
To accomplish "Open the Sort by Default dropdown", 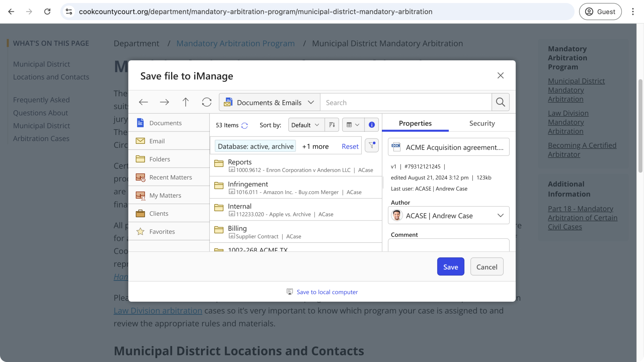I will (x=305, y=125).
